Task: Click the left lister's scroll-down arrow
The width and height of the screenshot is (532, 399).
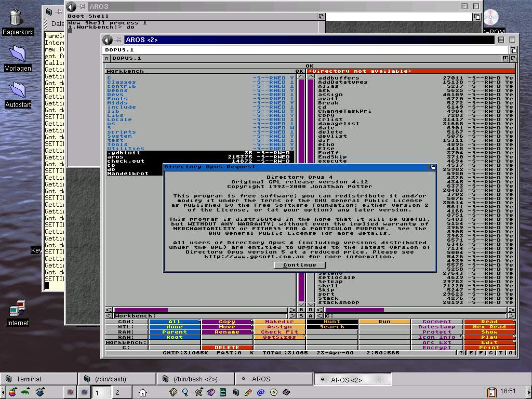Action: 301,304
